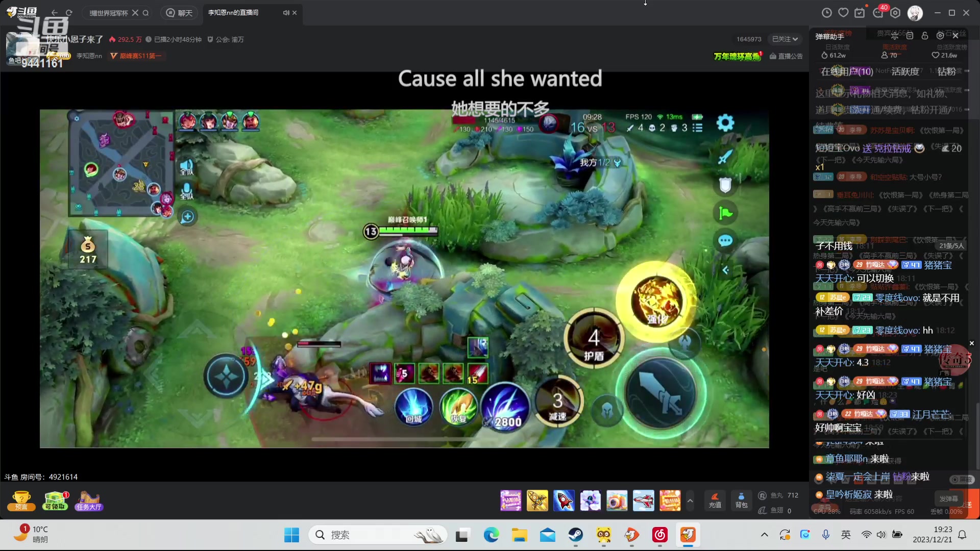The image size is (980, 551).
Task: Mute the live room tab audio
Action: coord(286,13)
